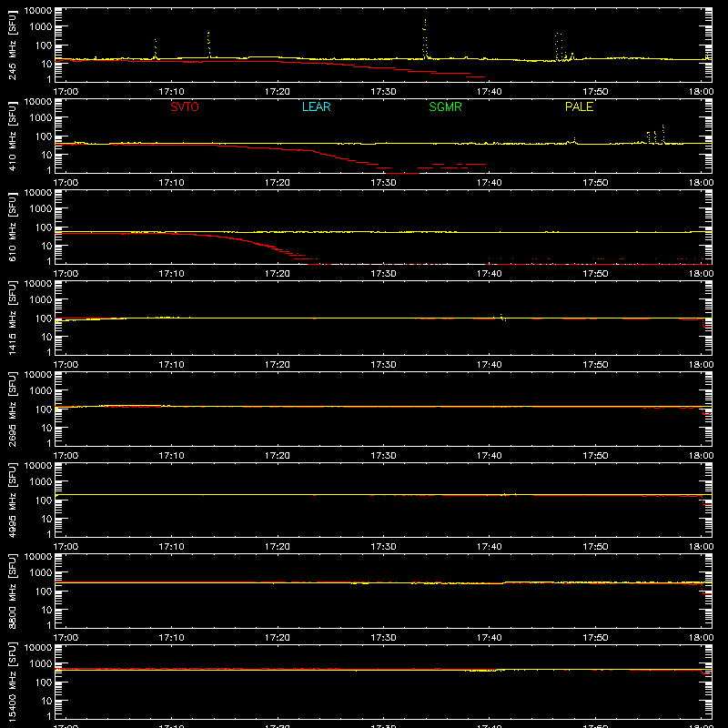Image resolution: width=728 pixels, height=728 pixels.
Task: Click the yellow PALE station label
Action: pyautogui.click(x=579, y=106)
